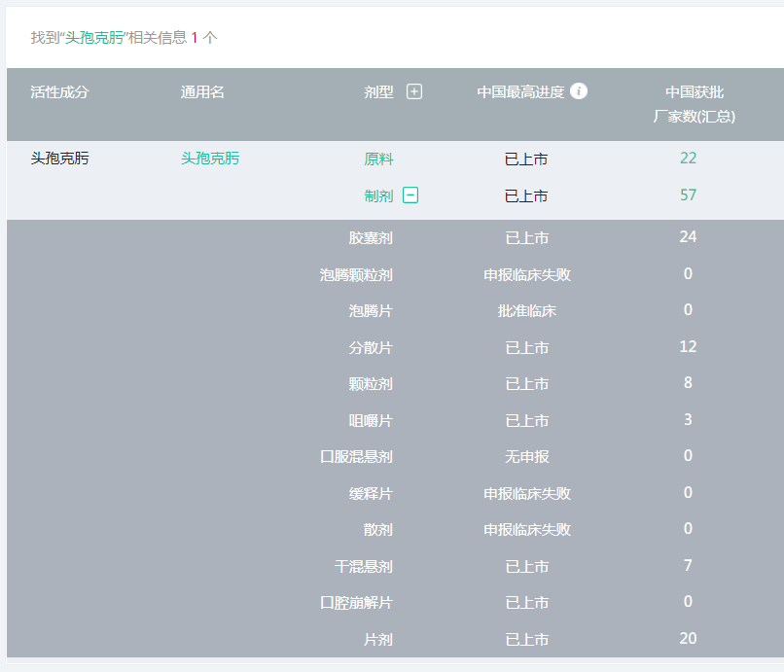Viewport: 784px width, 672px height.
Task: Click 已上市 status in 胶囊剂 row
Action: point(527,237)
